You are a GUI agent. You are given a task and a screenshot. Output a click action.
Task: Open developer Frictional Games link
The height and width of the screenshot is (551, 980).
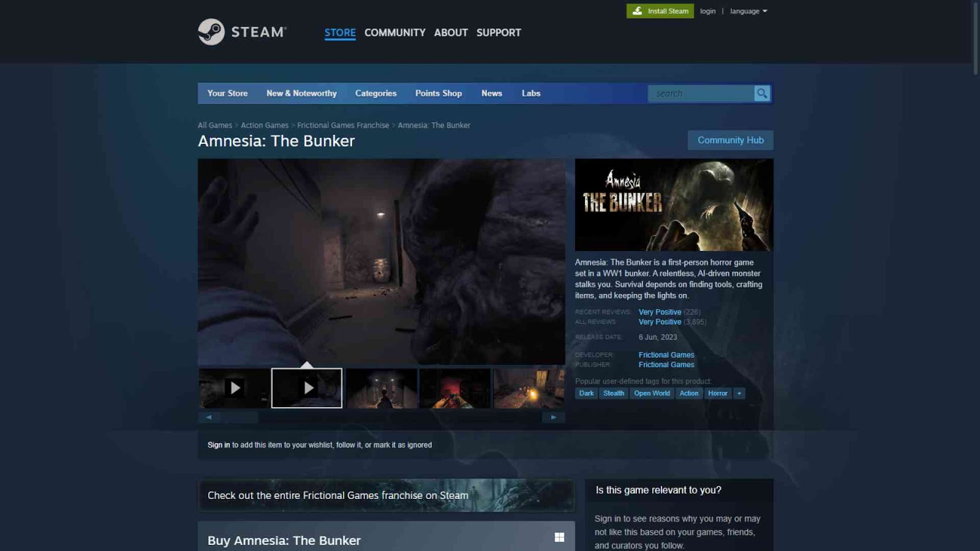pos(666,355)
